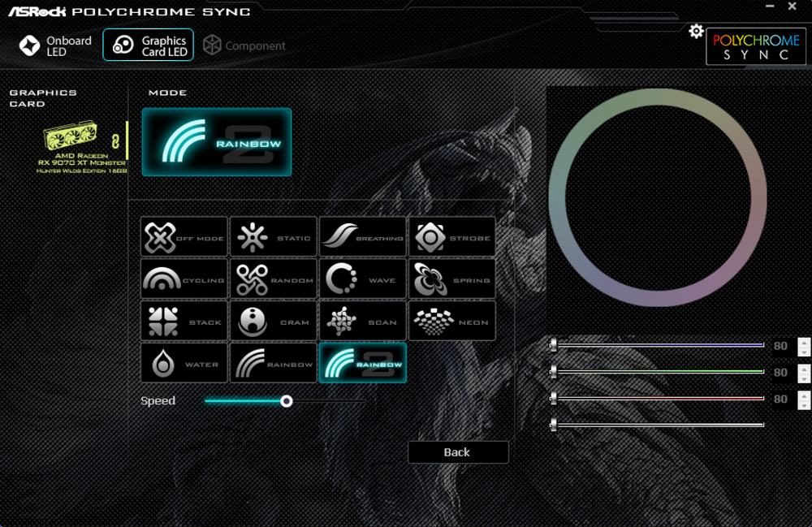Increase the red value with the up arrow

pos(804,395)
